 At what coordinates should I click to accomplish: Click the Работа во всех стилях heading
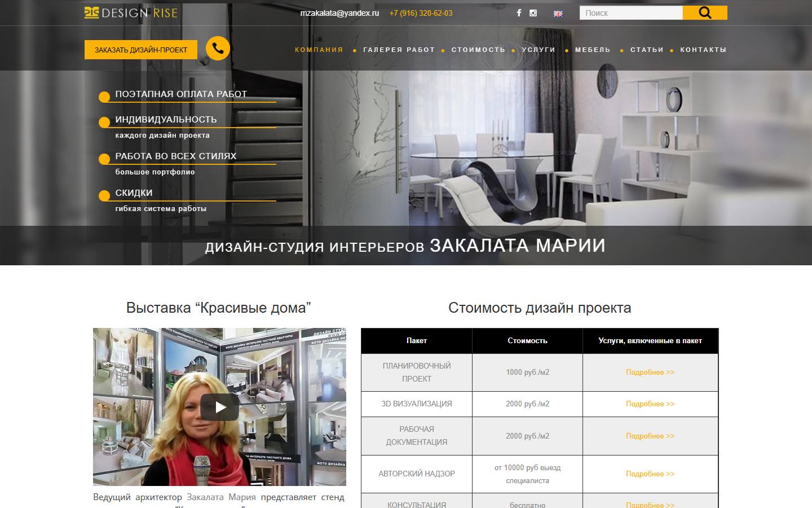click(x=176, y=156)
